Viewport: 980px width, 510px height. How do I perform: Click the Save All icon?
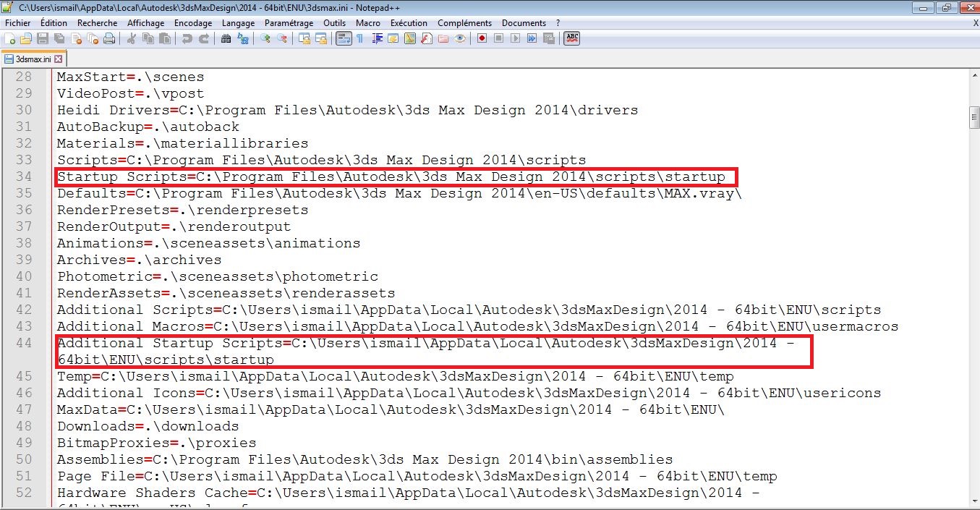click(59, 38)
